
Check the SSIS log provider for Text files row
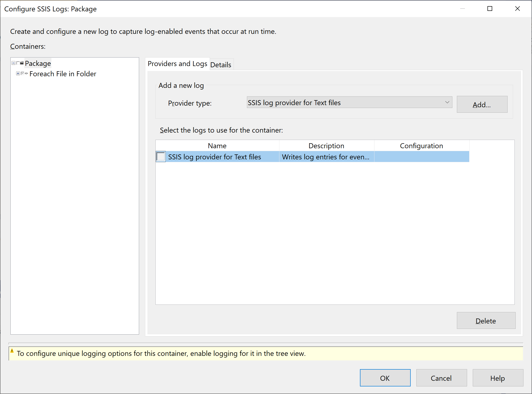pyautogui.click(x=161, y=157)
